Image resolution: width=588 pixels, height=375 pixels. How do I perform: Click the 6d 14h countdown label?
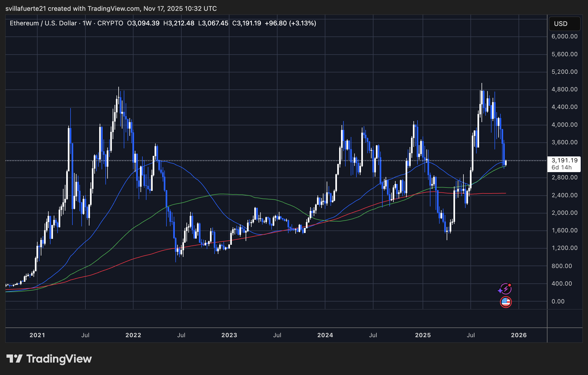(x=562, y=168)
